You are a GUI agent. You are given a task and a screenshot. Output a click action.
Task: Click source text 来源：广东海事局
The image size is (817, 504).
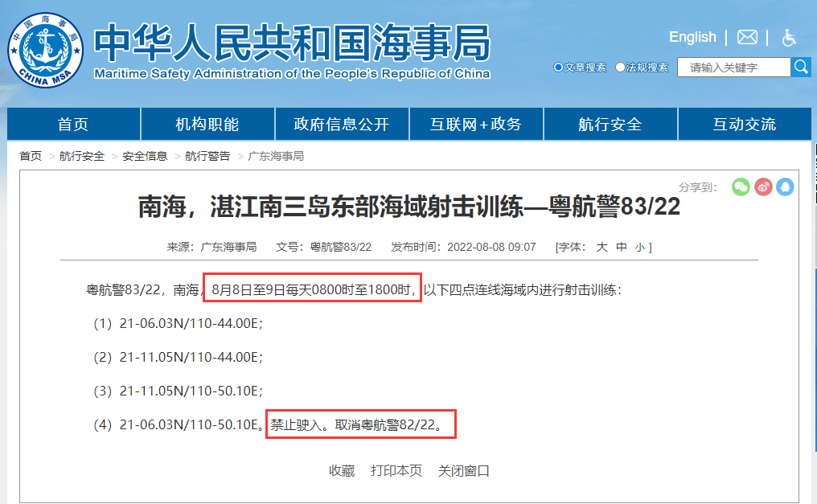tap(211, 247)
